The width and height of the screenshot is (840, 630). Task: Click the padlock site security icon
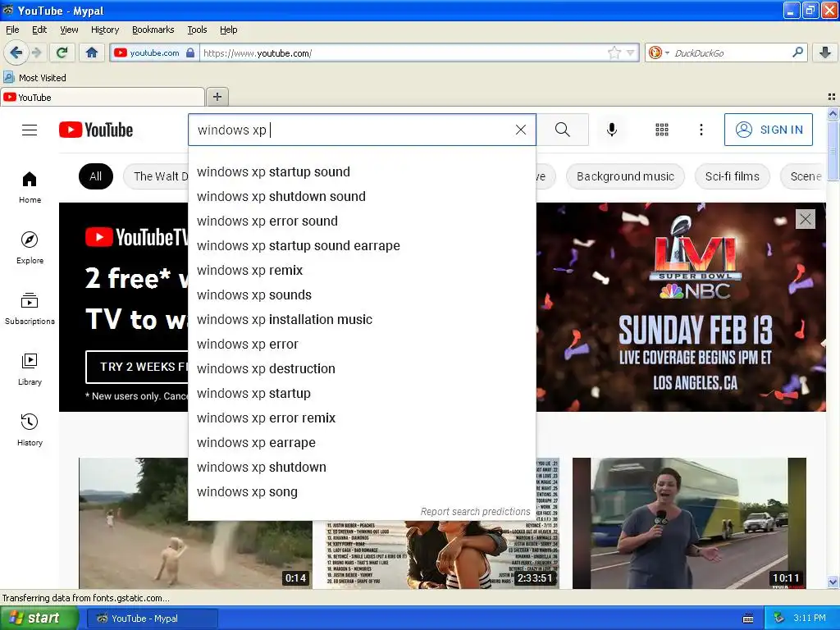[190, 52]
